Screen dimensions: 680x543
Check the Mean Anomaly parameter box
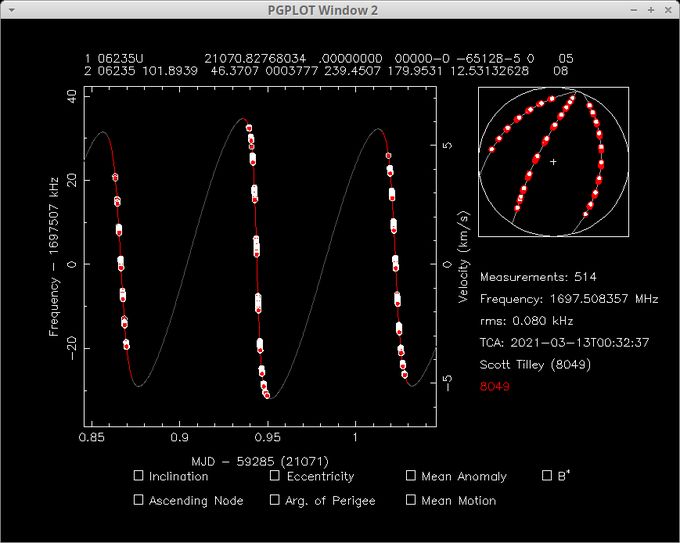point(411,475)
